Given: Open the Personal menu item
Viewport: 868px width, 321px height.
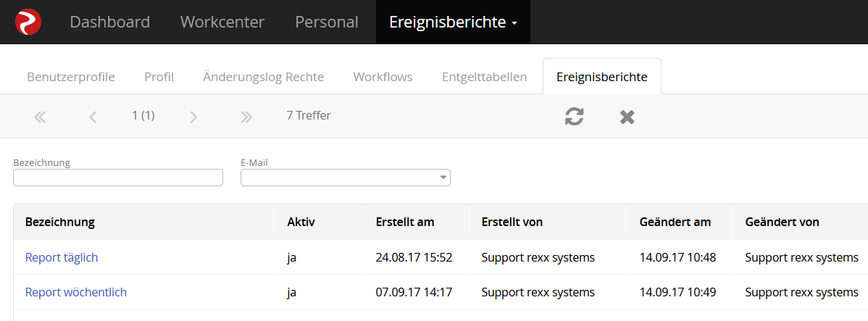Looking at the screenshot, I should click(327, 22).
